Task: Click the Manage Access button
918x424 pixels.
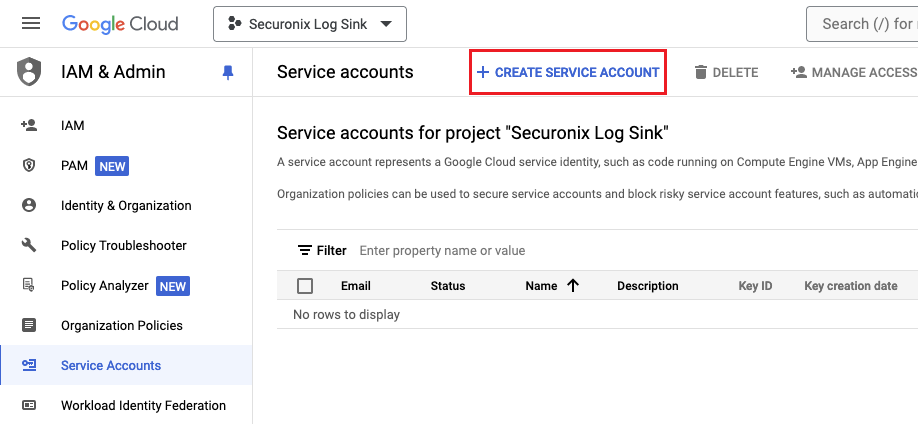Action: tap(854, 72)
